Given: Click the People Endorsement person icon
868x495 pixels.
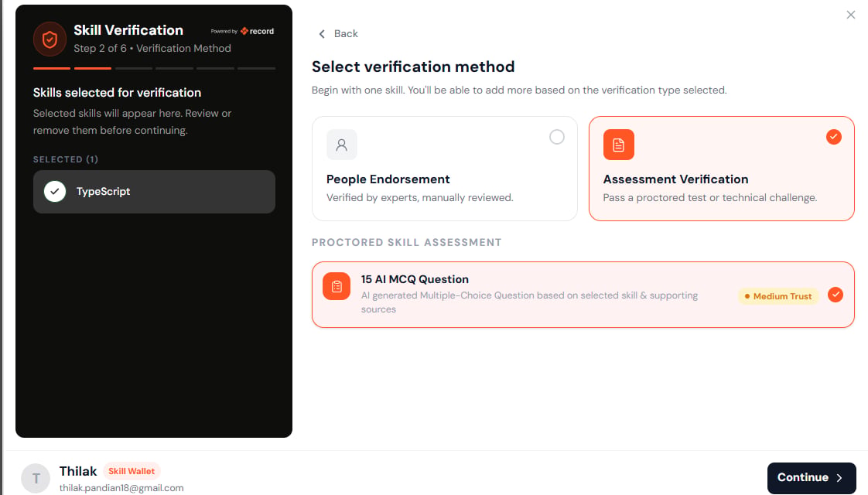Looking at the screenshot, I should [342, 145].
